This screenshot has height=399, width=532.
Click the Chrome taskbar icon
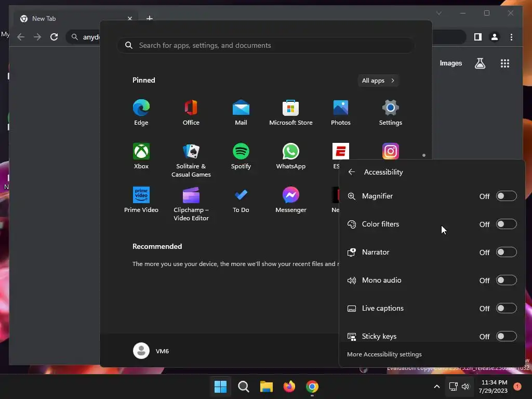point(312,387)
